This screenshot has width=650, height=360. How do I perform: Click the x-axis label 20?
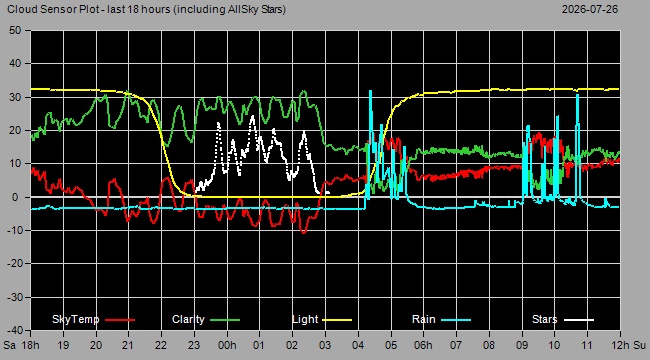pyautogui.click(x=96, y=345)
